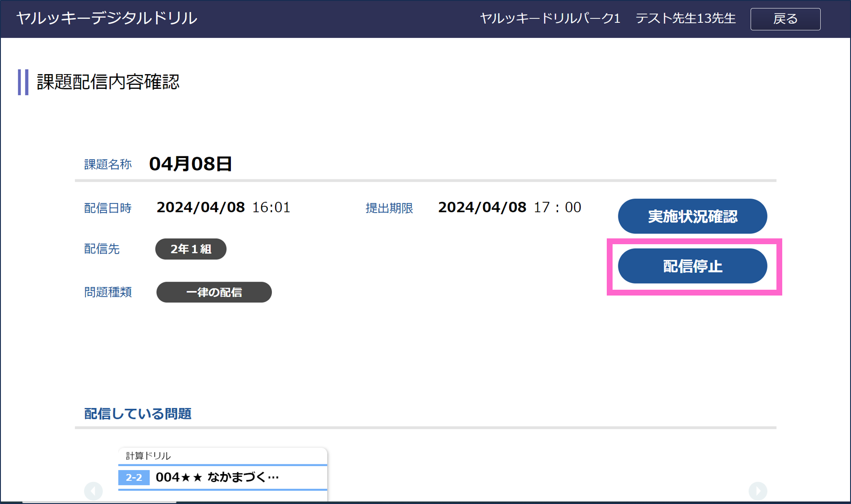Click the 一律の配信 type badge
The height and width of the screenshot is (504, 851).
pyautogui.click(x=214, y=292)
